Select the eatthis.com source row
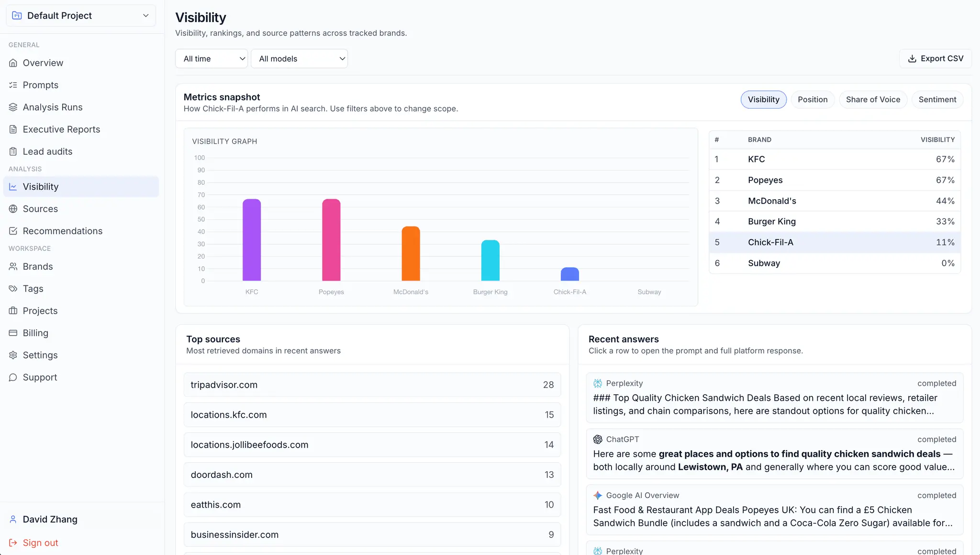This screenshot has width=980, height=555. click(x=372, y=505)
